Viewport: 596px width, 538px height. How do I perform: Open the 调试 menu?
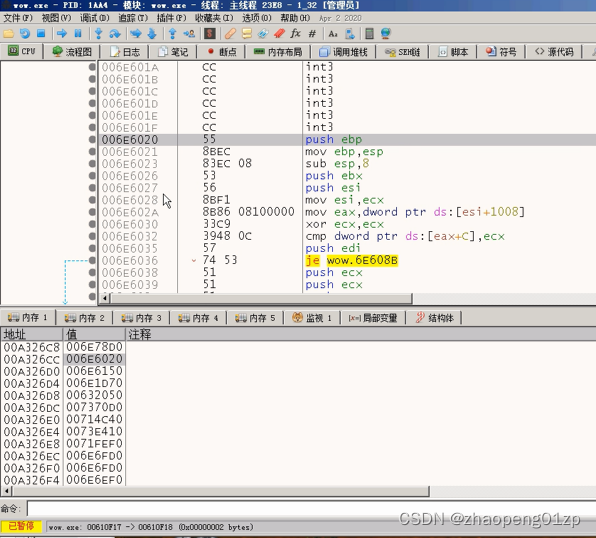pos(94,18)
